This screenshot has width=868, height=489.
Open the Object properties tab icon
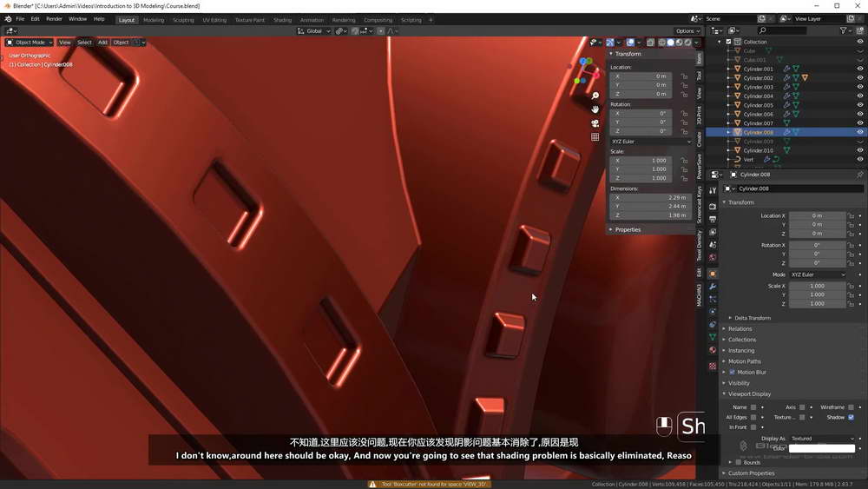(x=713, y=274)
